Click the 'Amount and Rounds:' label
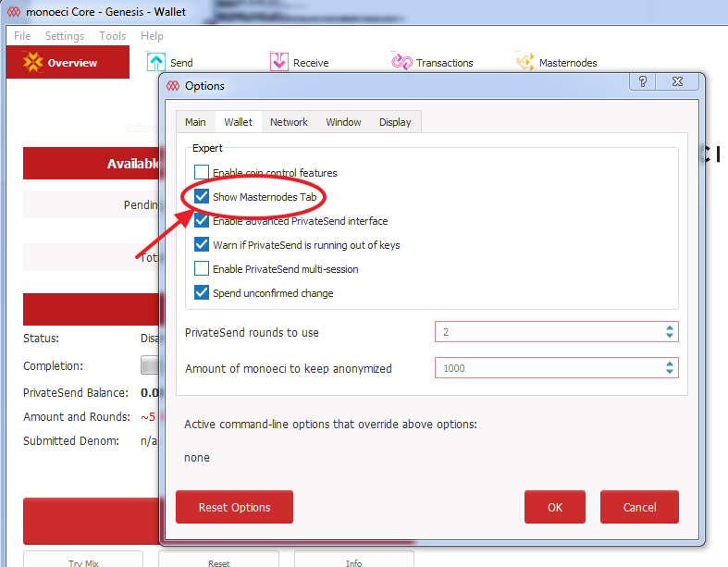Screen dimensions: 728x567 tap(77, 417)
